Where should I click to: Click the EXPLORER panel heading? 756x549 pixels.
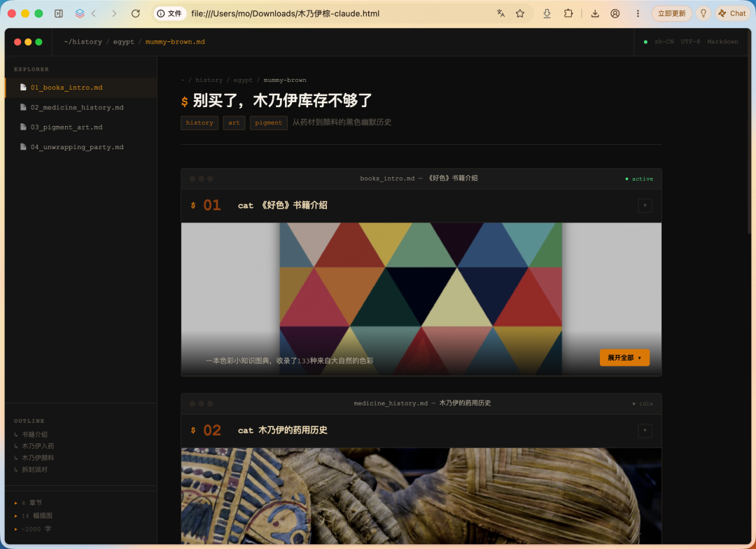point(31,69)
